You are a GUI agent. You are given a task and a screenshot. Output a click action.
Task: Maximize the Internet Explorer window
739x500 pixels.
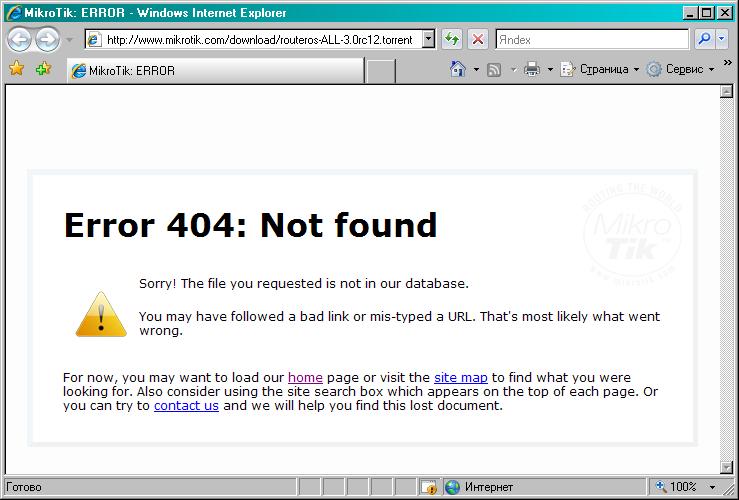tap(707, 13)
